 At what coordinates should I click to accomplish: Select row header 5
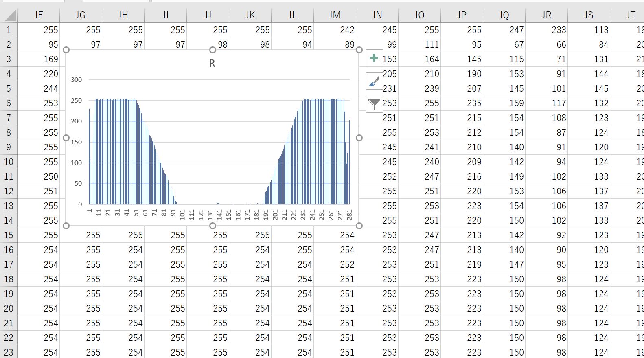click(9, 88)
